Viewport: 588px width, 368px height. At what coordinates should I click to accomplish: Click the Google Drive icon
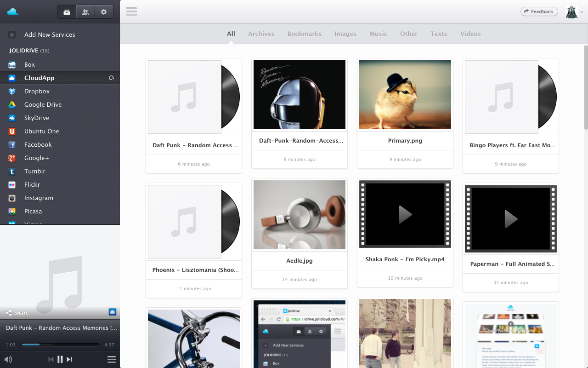[x=12, y=105]
